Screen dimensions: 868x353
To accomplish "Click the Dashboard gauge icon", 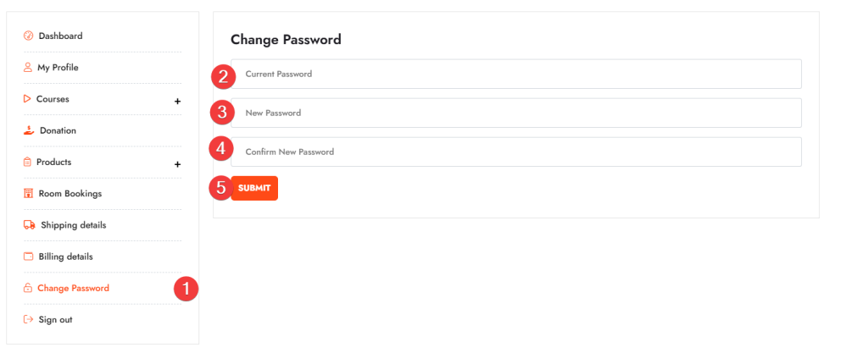I will pos(28,36).
